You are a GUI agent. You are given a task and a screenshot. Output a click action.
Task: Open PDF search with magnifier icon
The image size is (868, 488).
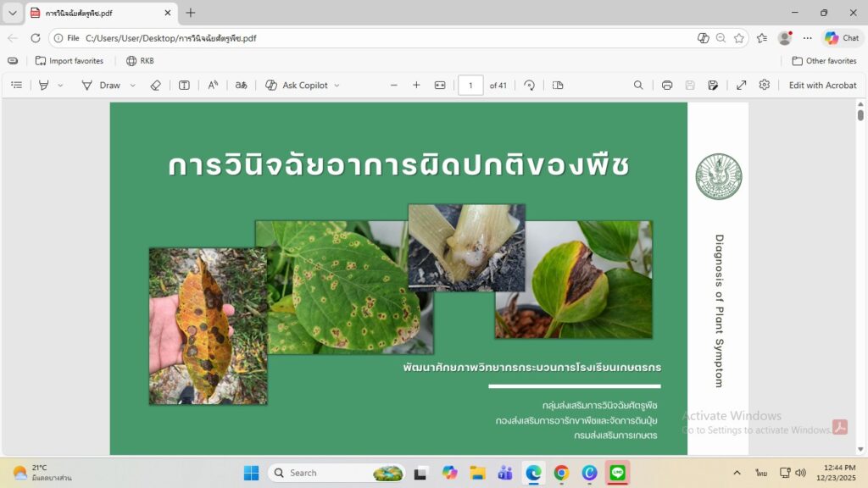coord(638,85)
